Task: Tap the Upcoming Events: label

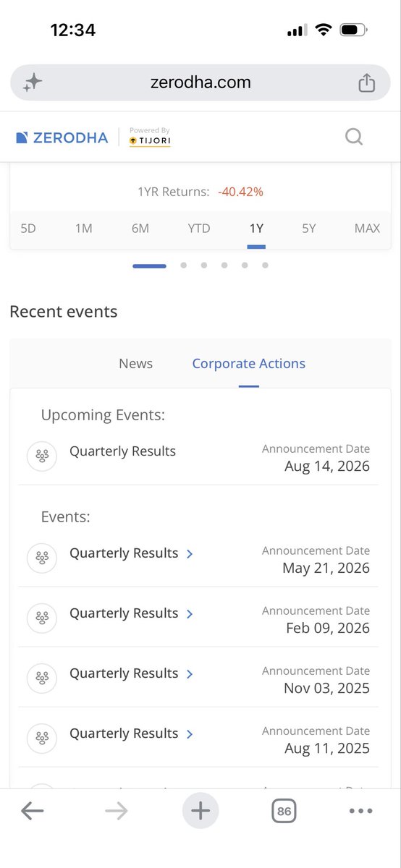Action: point(103,415)
